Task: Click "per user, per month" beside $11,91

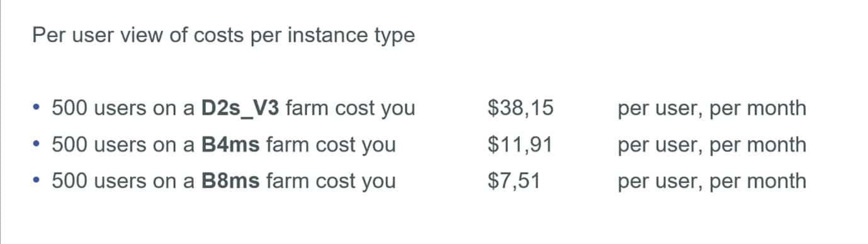Action: [712, 146]
